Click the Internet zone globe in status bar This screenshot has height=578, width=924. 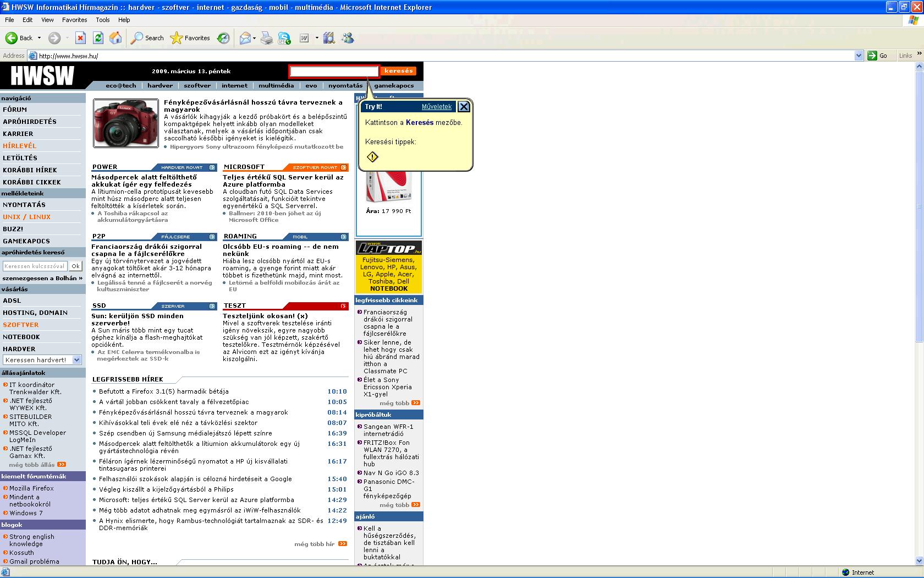pyautogui.click(x=846, y=572)
